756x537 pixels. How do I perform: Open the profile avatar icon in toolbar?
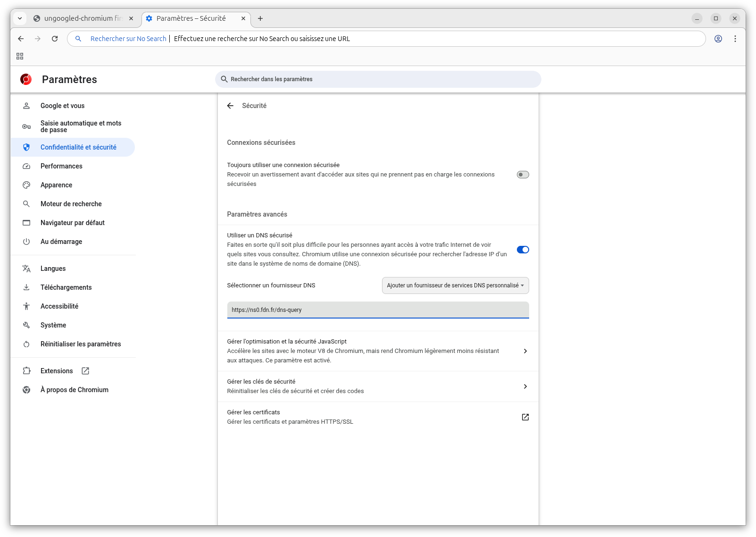(x=718, y=39)
